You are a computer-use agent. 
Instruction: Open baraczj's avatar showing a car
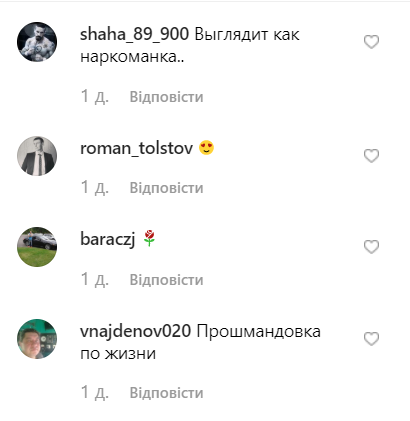coord(37,247)
